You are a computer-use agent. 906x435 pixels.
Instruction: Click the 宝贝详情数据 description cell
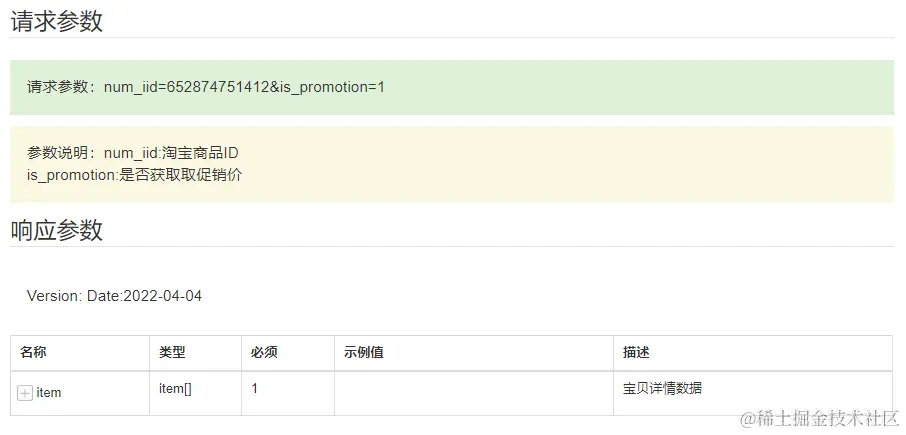662,388
